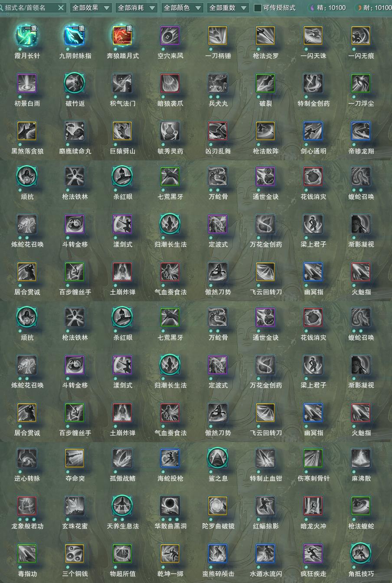Choose the 一闪天诛 skill icon
Image resolution: width=392 pixels, height=583 pixels.
(x=314, y=36)
